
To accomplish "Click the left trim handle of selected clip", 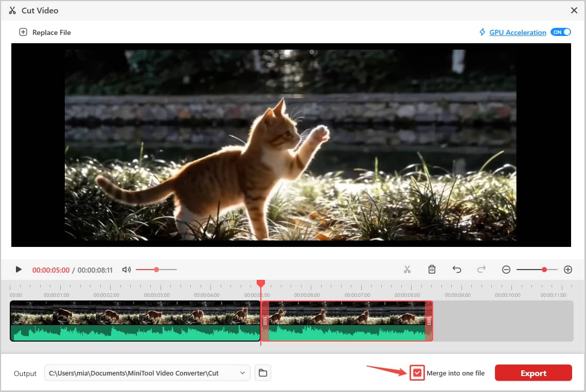I will tap(265, 321).
